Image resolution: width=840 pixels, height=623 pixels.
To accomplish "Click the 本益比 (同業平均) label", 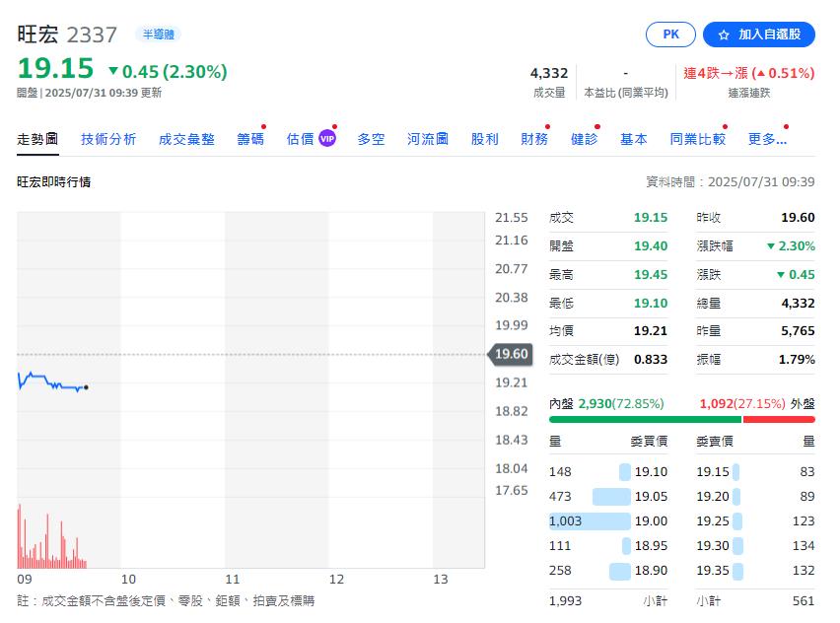I will coord(626,93).
